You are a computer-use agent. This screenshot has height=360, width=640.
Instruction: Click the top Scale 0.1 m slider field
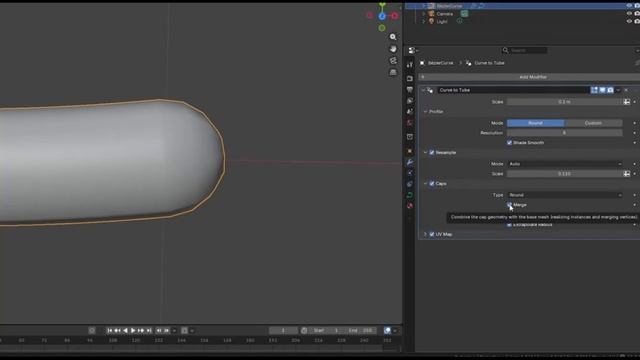click(564, 102)
